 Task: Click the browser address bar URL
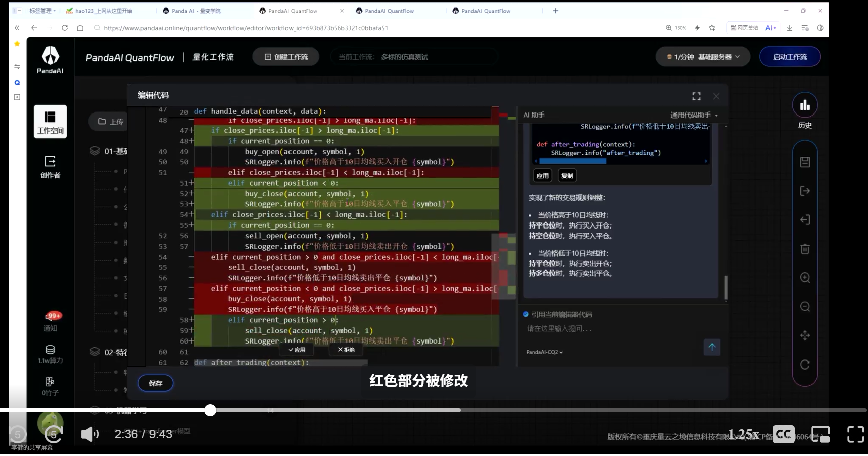pyautogui.click(x=246, y=28)
